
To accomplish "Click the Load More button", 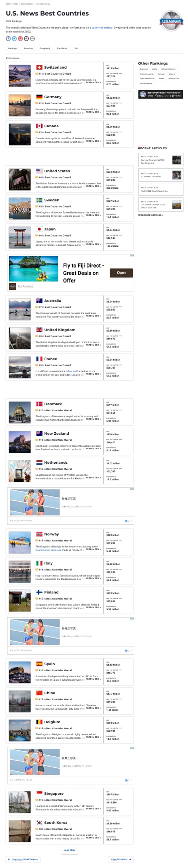I will point(70,850).
